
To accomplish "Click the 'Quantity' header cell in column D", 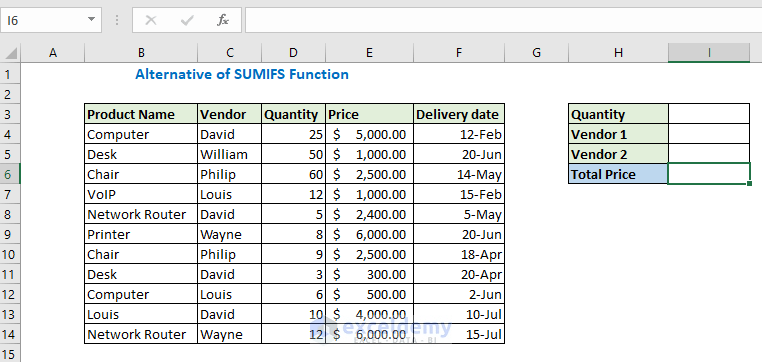I will click(294, 114).
